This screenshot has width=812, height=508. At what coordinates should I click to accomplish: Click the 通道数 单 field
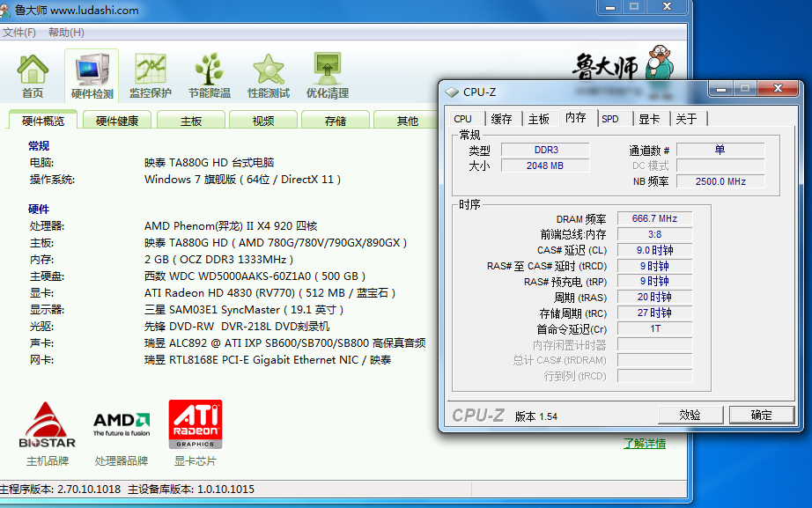click(x=720, y=151)
